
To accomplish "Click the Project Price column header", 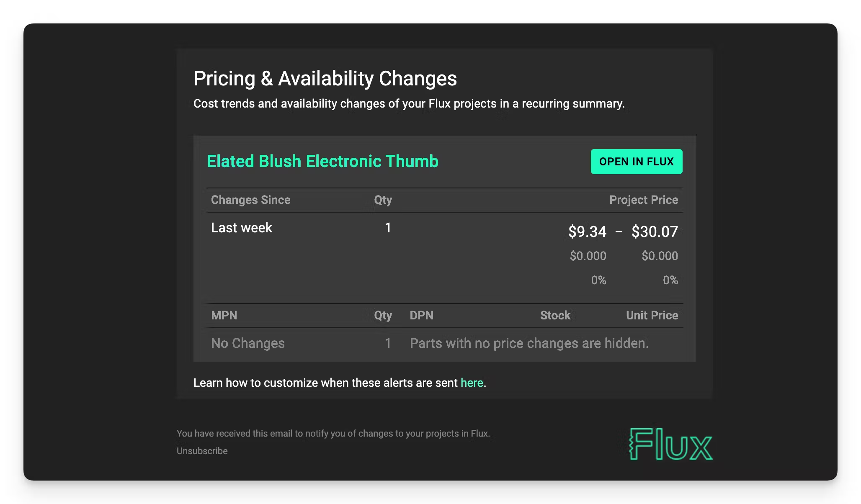I will point(644,200).
